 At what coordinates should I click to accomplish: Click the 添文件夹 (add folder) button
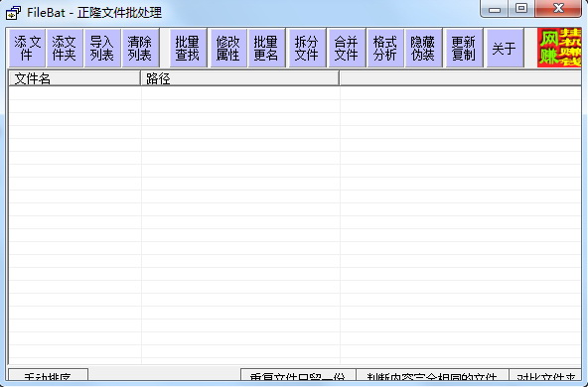65,48
